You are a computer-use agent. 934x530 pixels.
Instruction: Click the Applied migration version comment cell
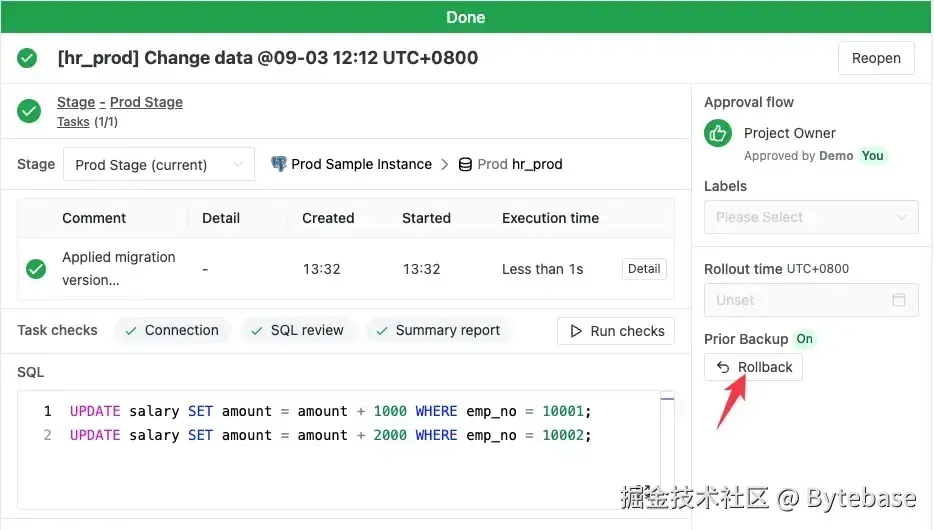pyautogui.click(x=119, y=269)
